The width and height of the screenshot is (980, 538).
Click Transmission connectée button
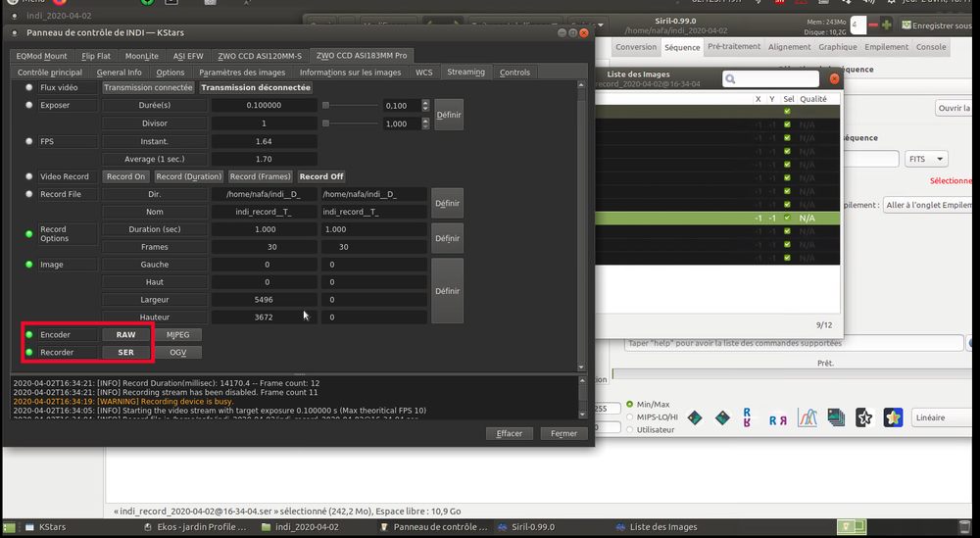[148, 87]
